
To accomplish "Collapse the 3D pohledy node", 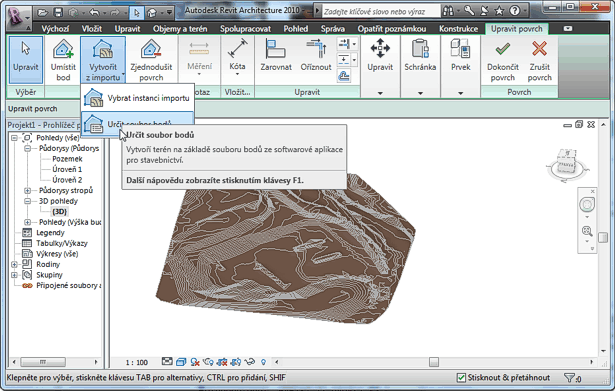I will point(27,201).
